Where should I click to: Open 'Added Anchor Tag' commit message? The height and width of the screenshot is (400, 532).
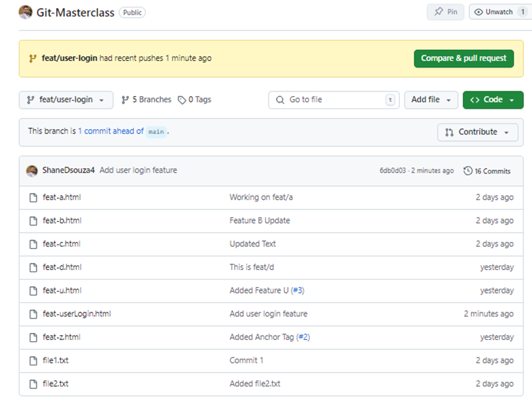261,337
